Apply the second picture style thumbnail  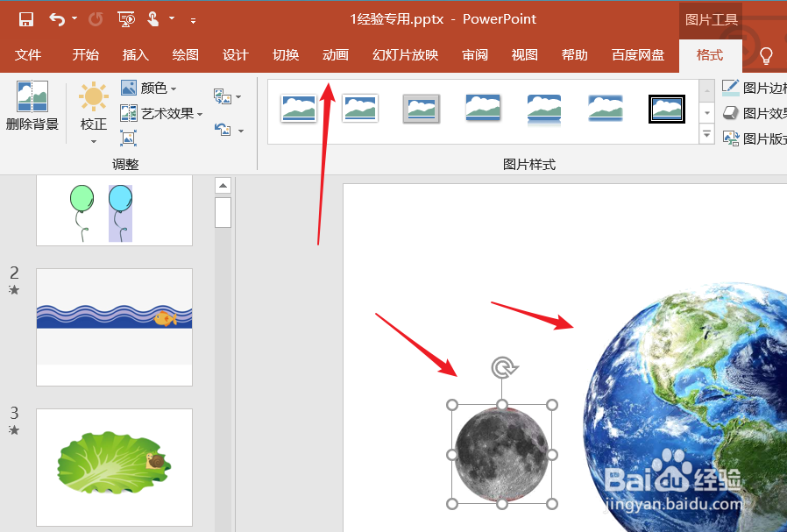[x=360, y=109]
